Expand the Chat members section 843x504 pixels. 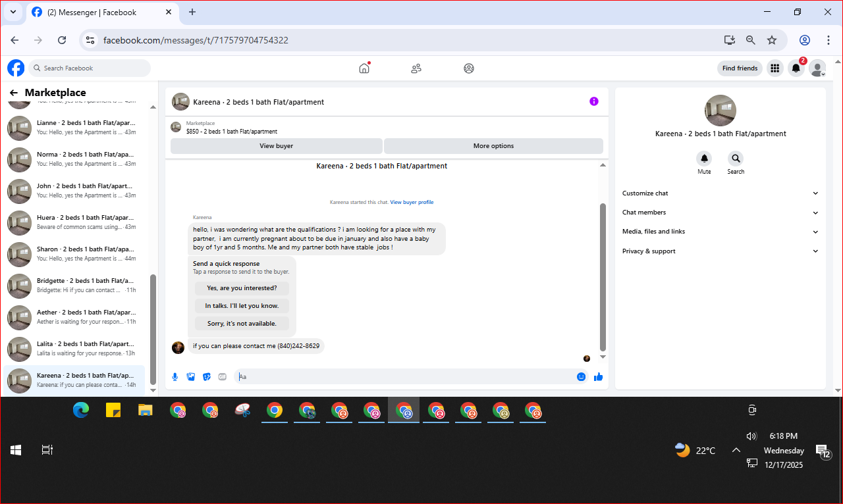pyautogui.click(x=721, y=213)
